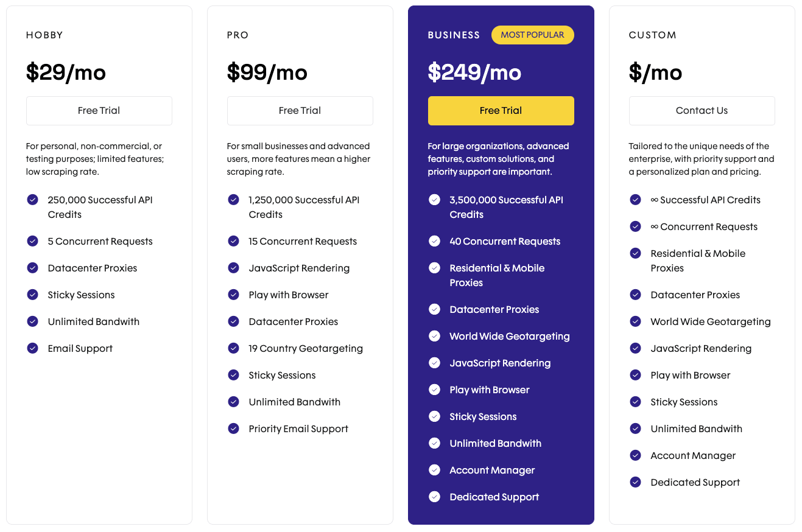Click the Hobby plan Free Trial button

coord(99,111)
